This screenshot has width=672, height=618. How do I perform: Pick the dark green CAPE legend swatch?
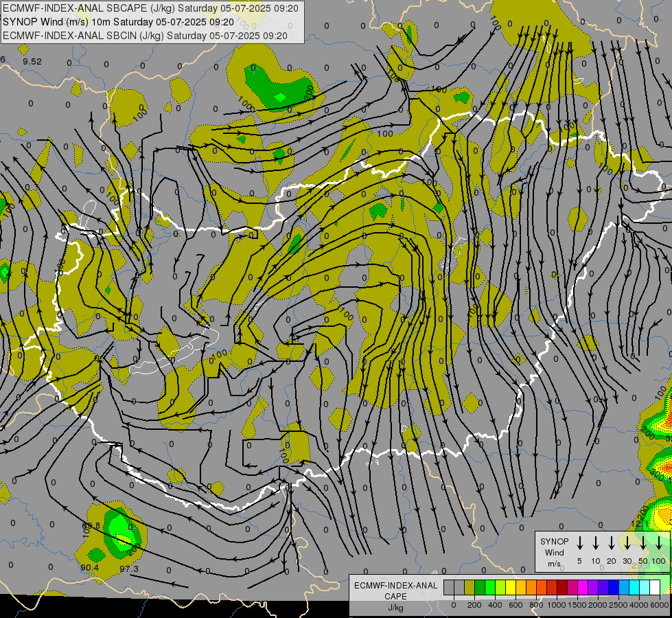tap(480, 587)
